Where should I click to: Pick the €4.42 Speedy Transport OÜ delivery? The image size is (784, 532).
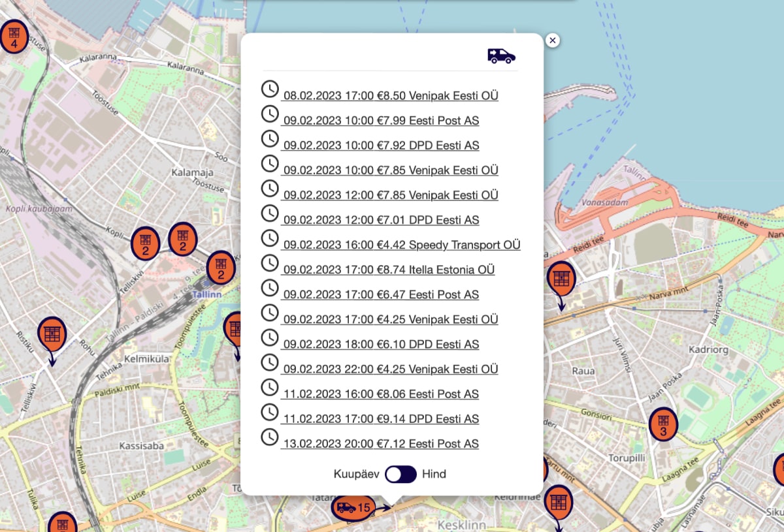[x=401, y=245]
